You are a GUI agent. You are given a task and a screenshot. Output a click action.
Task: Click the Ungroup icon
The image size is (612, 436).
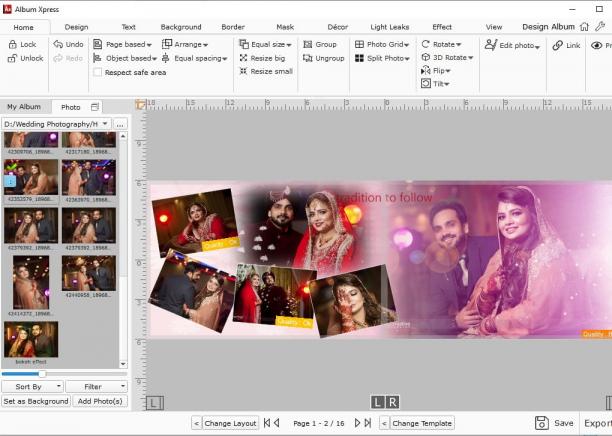308,58
